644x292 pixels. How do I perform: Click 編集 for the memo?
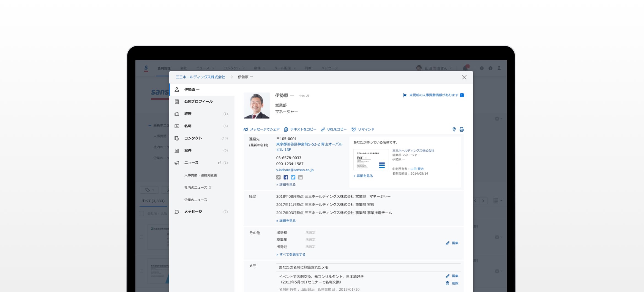pos(452,276)
